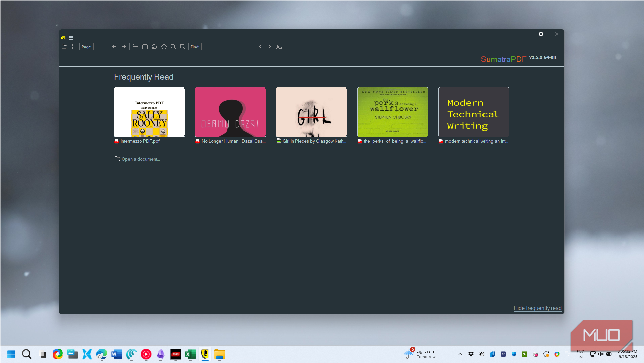644x363 pixels.
Task: Find next match arrow
Action: [x=270, y=47]
